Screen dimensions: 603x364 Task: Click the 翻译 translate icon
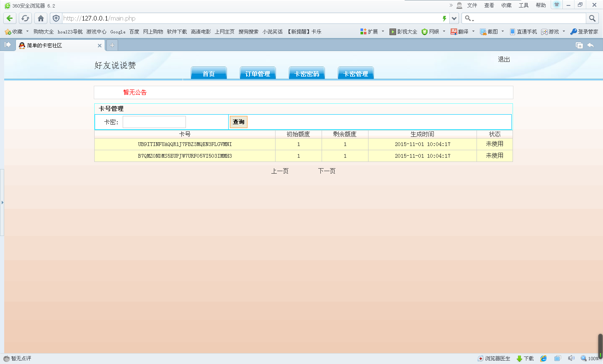coord(454,32)
